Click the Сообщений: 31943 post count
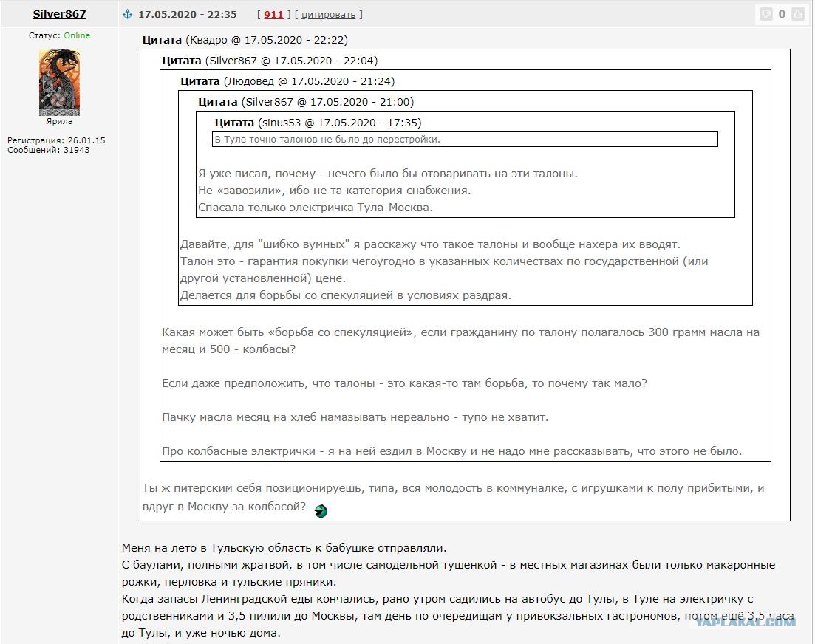Viewport: 815px width, 644px height. (48, 150)
